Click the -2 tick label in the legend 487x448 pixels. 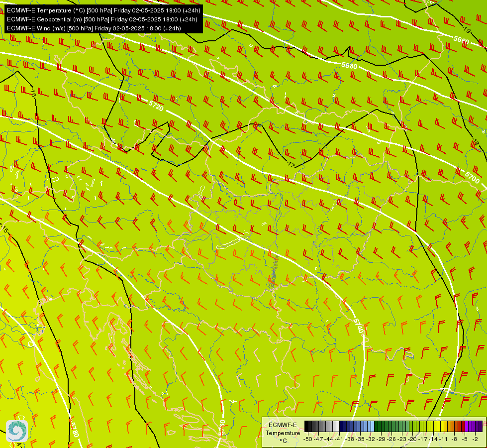click(x=475, y=439)
